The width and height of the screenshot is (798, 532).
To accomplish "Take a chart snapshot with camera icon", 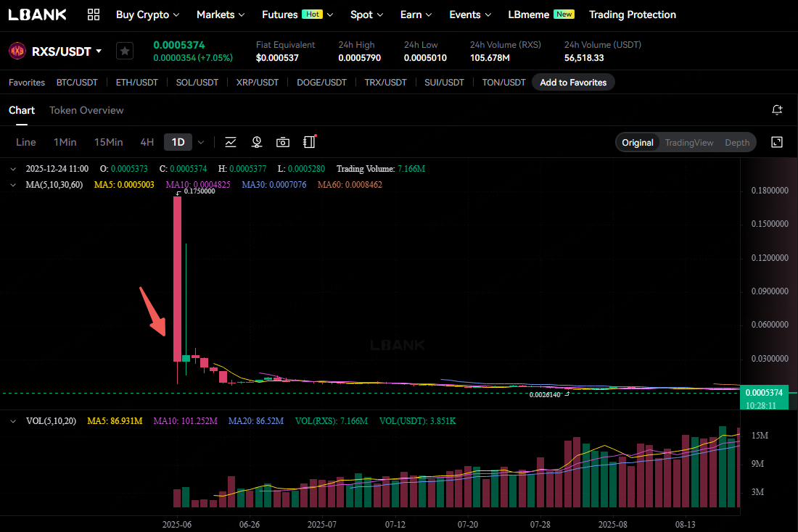I will (x=283, y=142).
